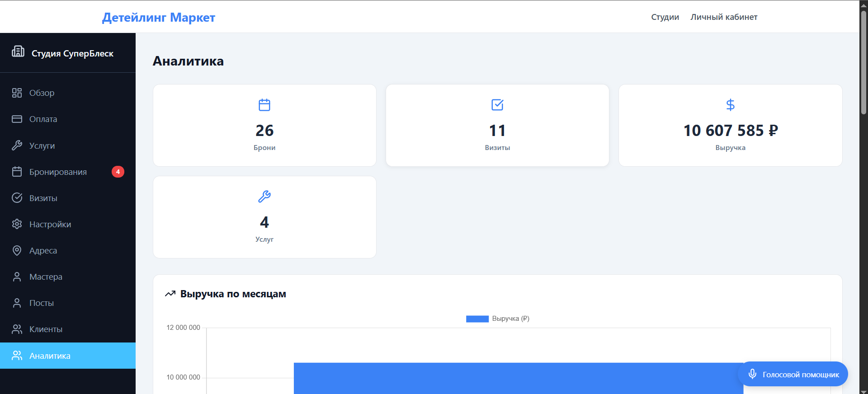The image size is (868, 394).
Task: Click the Настройки gear icon
Action: pyautogui.click(x=17, y=224)
